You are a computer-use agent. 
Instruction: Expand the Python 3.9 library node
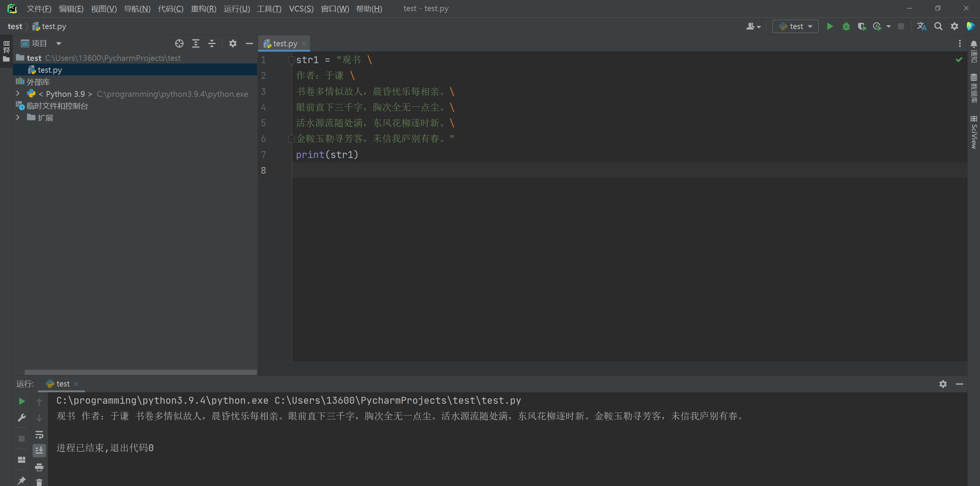coord(18,93)
